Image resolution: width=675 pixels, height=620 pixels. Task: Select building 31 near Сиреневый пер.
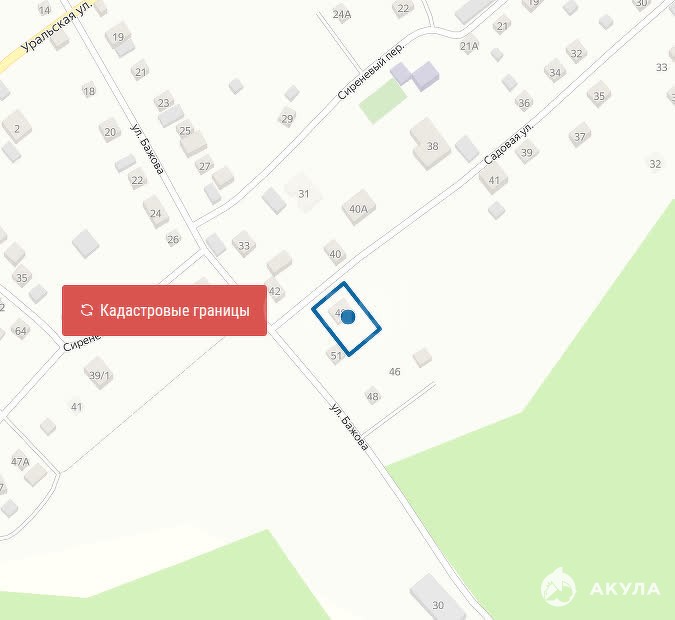click(303, 192)
